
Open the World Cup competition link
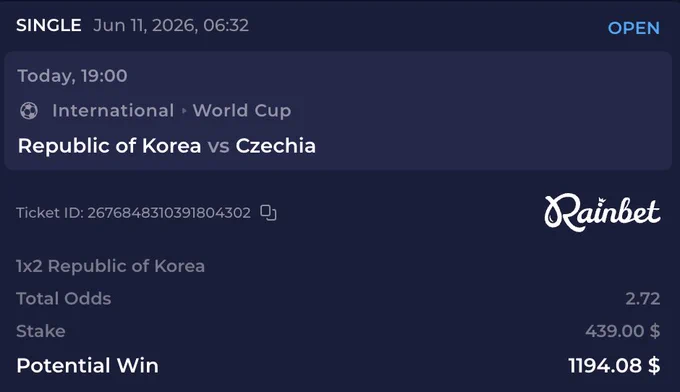tap(242, 110)
